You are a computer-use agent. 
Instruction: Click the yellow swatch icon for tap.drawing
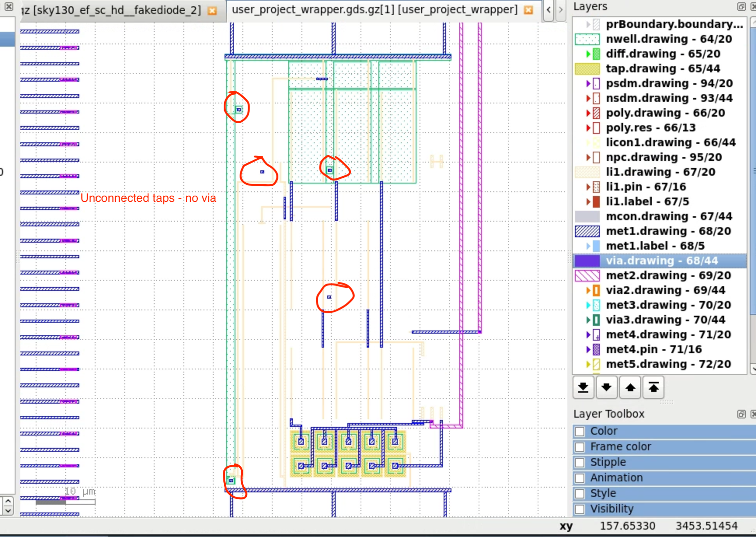[587, 68]
